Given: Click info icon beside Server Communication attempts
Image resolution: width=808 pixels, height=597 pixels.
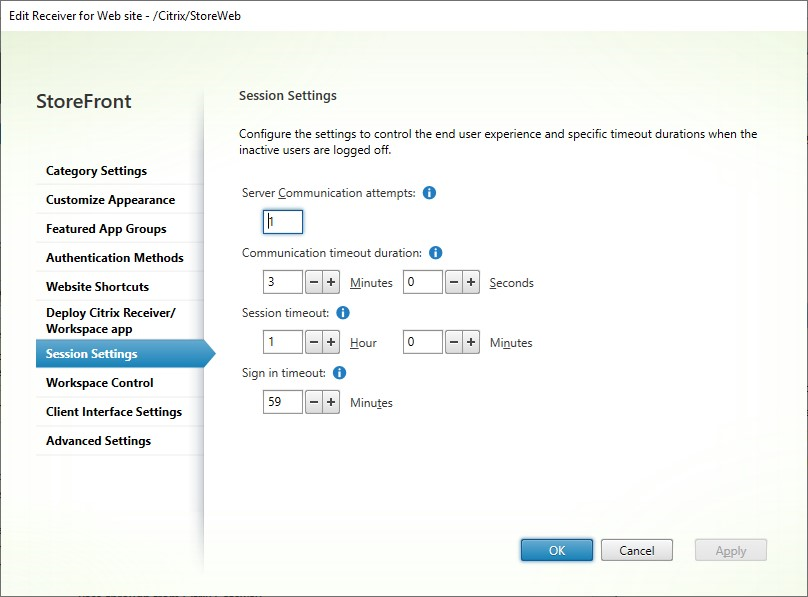Looking at the screenshot, I should pyautogui.click(x=429, y=193).
